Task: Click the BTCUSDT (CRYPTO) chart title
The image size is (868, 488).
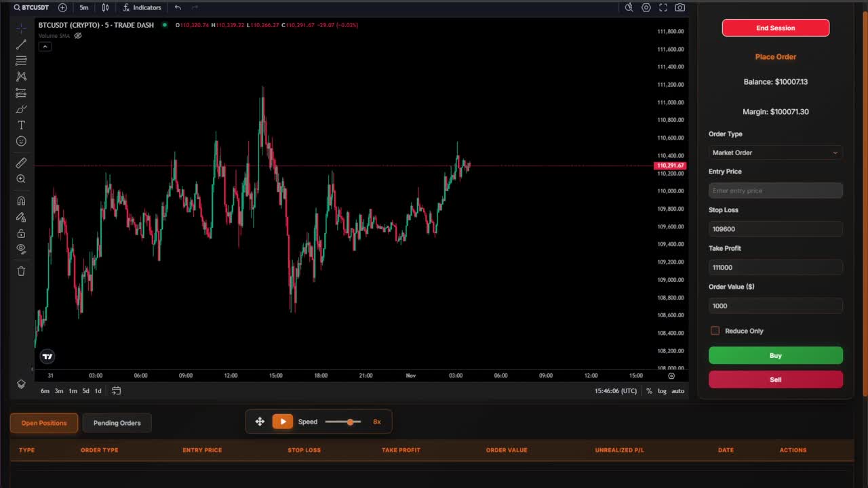Action: [x=96, y=25]
